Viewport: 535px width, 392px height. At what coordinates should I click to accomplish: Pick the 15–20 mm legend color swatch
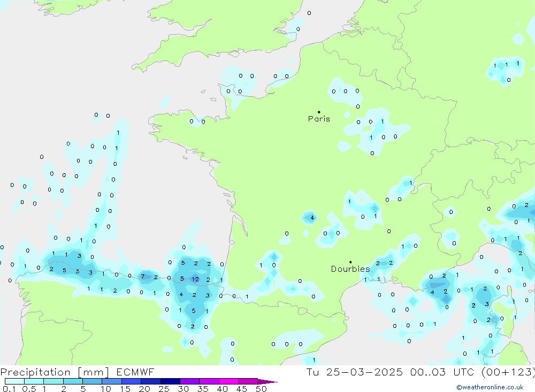click(132, 381)
